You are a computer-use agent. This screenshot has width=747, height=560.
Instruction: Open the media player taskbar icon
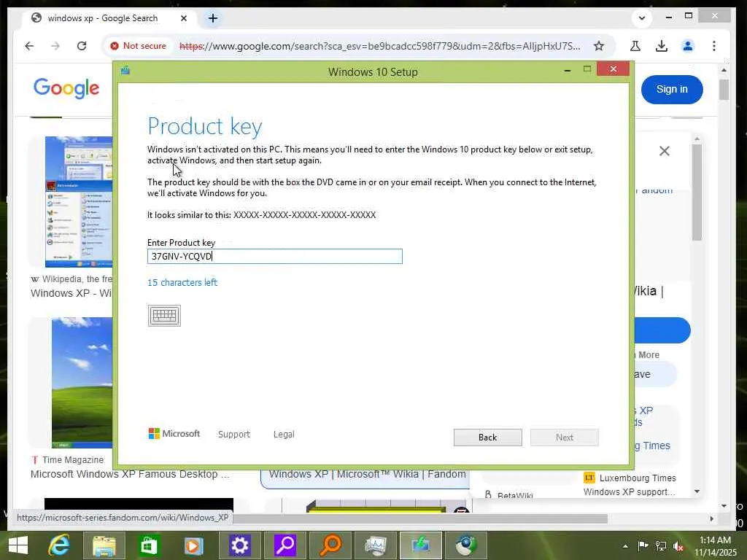pyautogui.click(x=193, y=545)
